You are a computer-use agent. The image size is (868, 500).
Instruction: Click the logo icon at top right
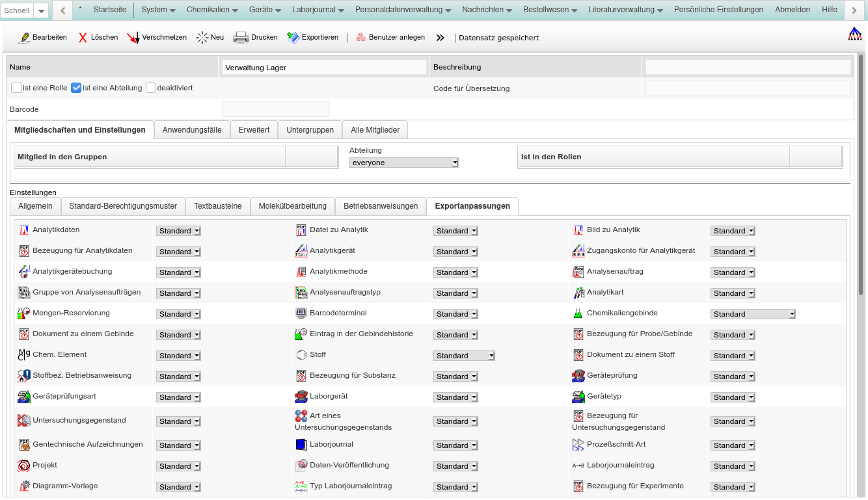[854, 34]
